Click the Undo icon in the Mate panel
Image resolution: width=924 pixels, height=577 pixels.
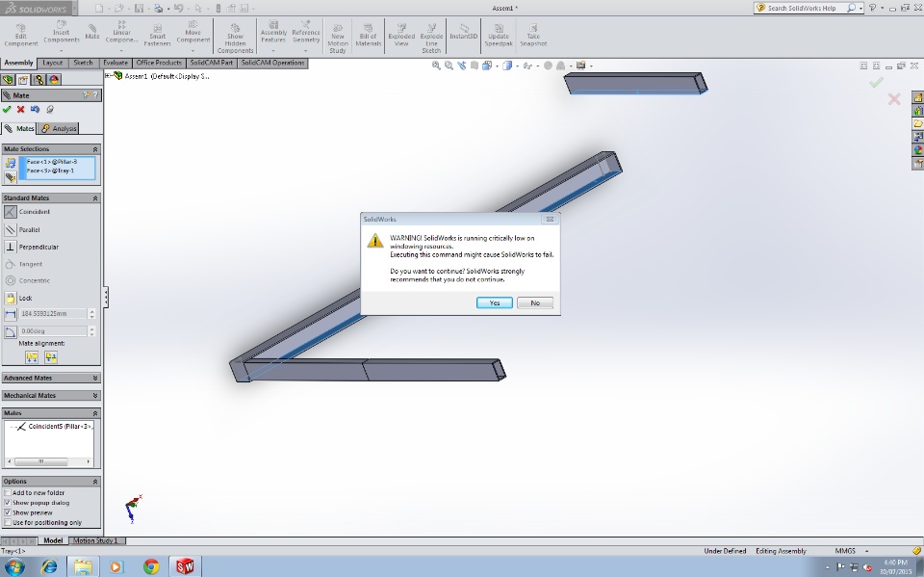pyautogui.click(x=35, y=109)
